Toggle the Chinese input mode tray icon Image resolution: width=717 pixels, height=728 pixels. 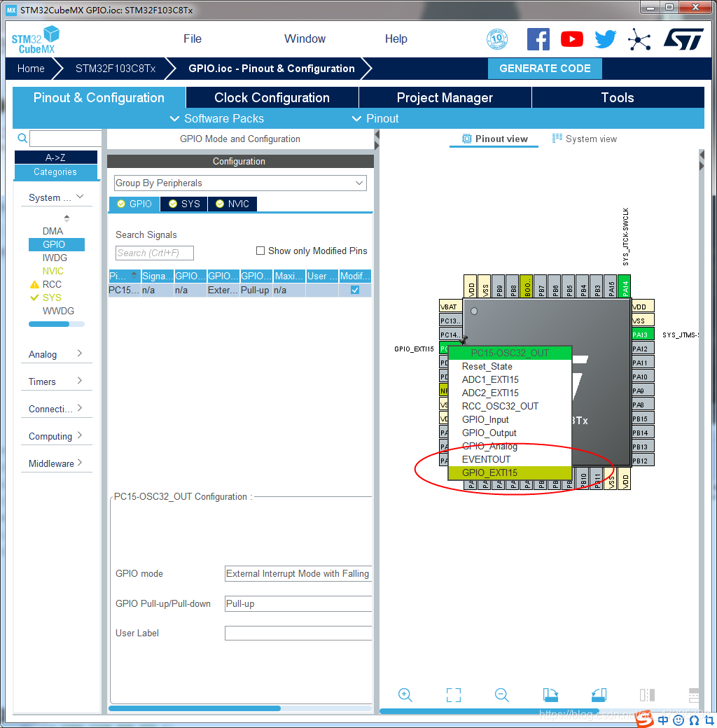pos(663,720)
